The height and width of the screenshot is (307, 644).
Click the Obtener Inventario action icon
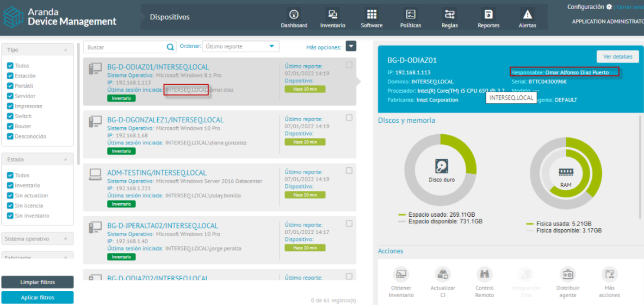pyautogui.click(x=401, y=274)
